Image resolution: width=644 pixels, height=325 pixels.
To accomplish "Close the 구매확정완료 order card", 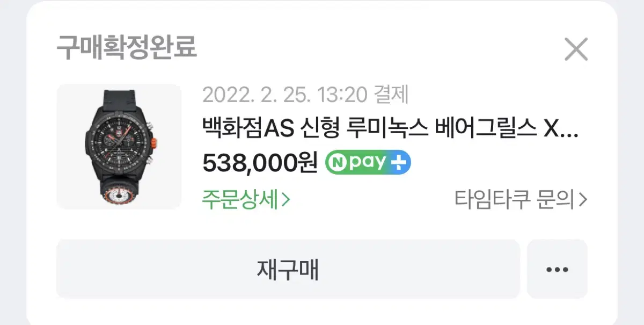I will [x=576, y=49].
